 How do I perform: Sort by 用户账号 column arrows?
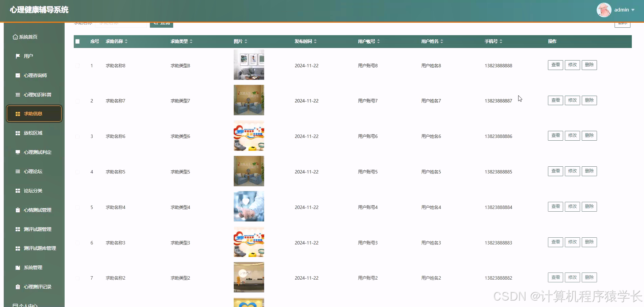(378, 41)
